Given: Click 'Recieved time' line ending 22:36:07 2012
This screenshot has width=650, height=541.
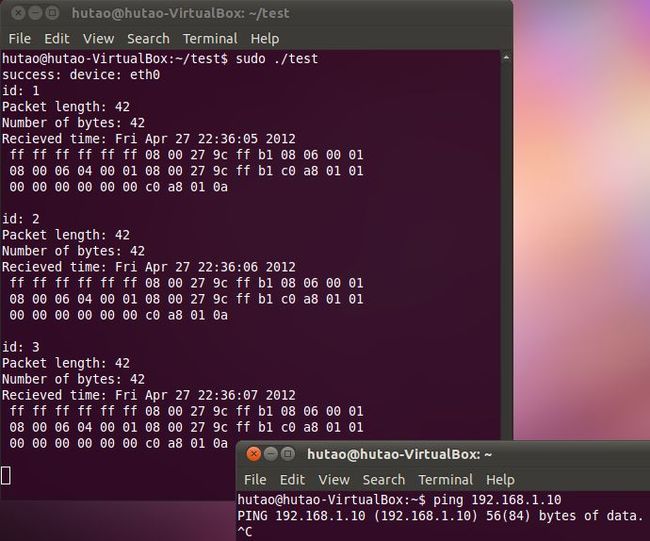Looking at the screenshot, I should click(x=149, y=395).
